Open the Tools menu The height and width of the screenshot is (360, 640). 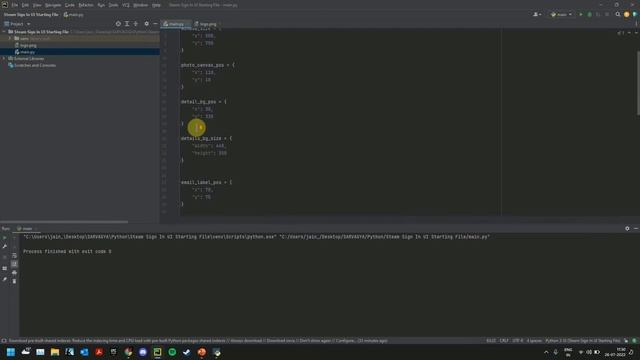point(113,5)
